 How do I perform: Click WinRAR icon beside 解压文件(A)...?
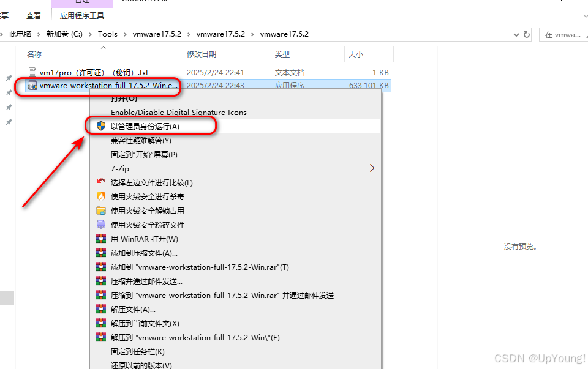click(x=101, y=309)
